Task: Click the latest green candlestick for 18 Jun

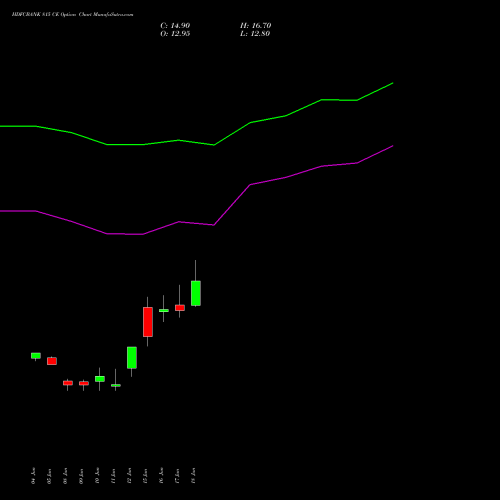Action: [x=196, y=293]
